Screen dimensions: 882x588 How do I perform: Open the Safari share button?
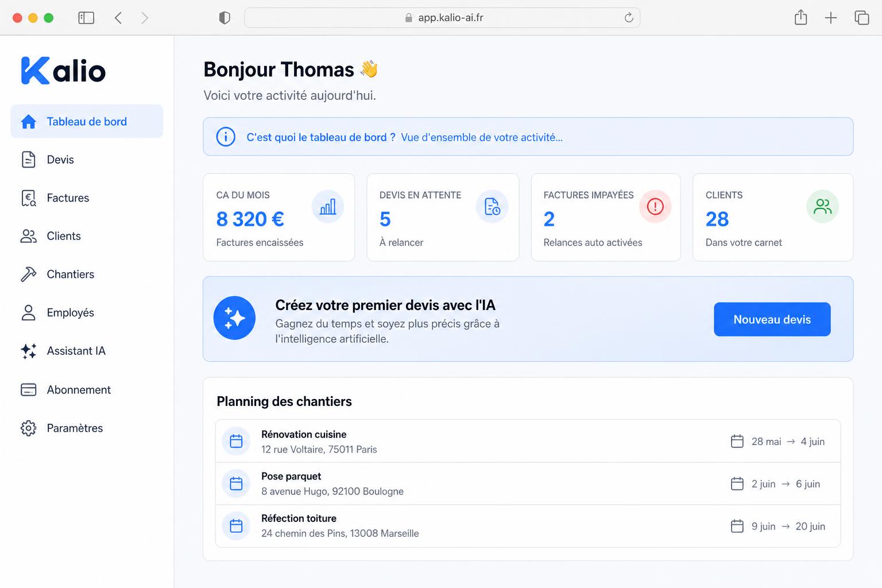(x=801, y=18)
